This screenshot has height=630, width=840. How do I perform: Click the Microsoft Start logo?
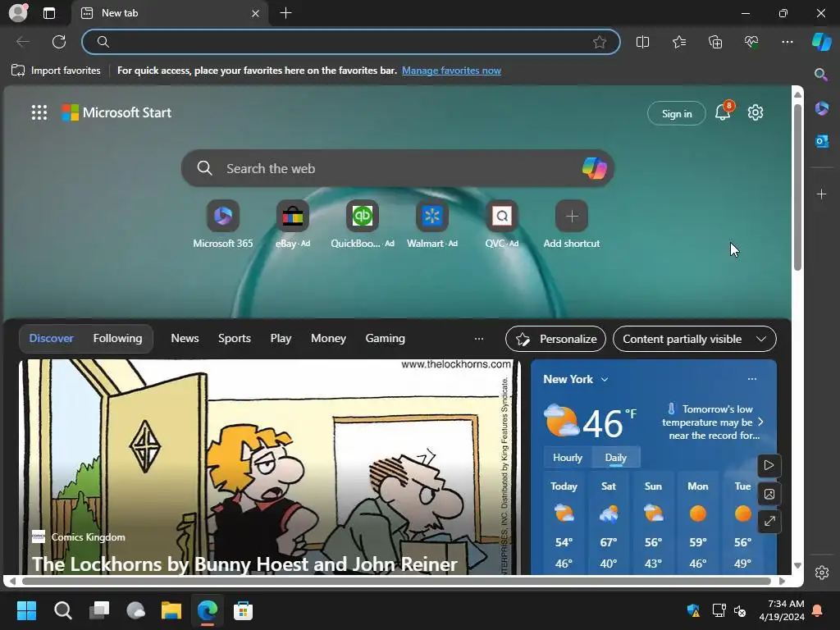pyautogui.click(x=116, y=112)
